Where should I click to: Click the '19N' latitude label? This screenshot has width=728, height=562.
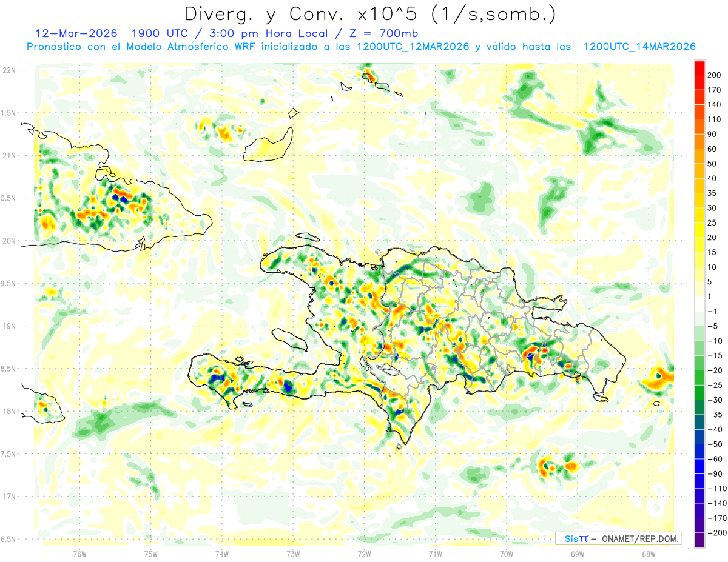[x=8, y=326]
